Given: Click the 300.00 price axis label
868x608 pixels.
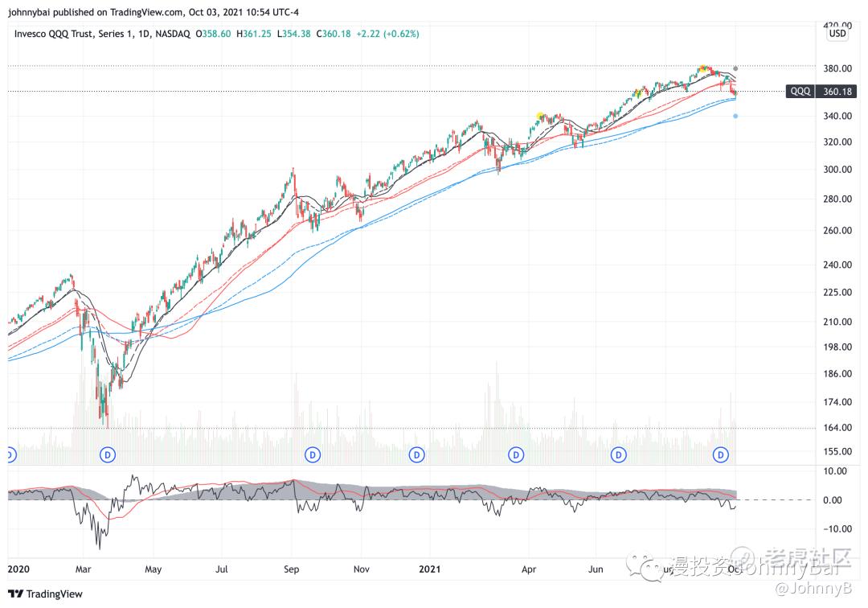Looking at the screenshot, I should click(837, 170).
